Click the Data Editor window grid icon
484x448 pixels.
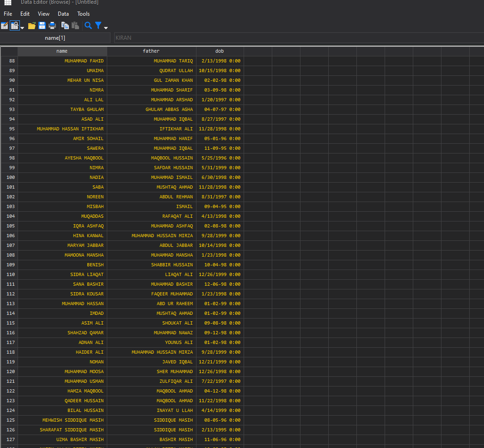pos(8,2)
